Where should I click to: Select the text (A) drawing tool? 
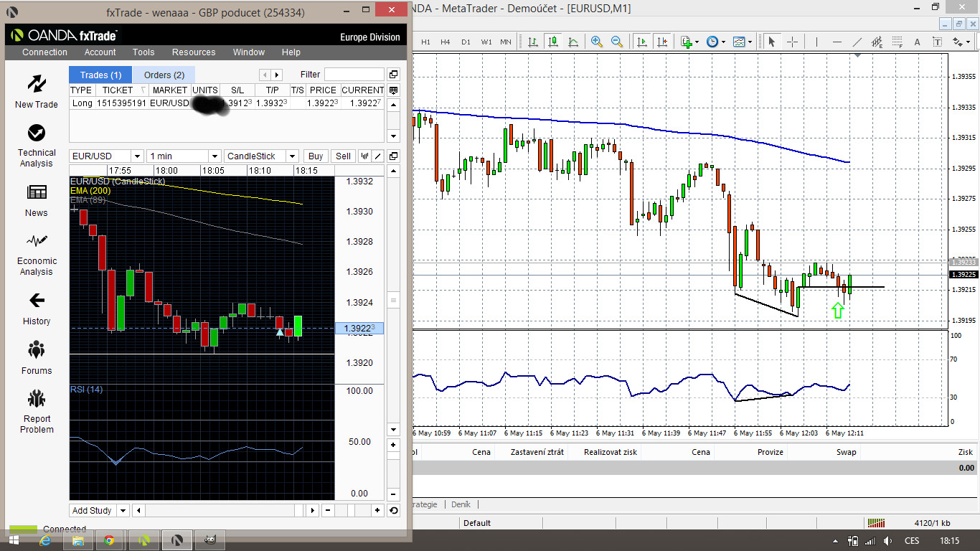tap(917, 42)
